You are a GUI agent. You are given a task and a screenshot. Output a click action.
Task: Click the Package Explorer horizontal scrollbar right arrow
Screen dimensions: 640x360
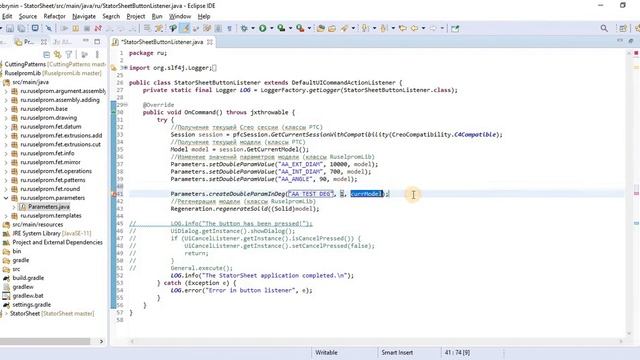coord(101,341)
